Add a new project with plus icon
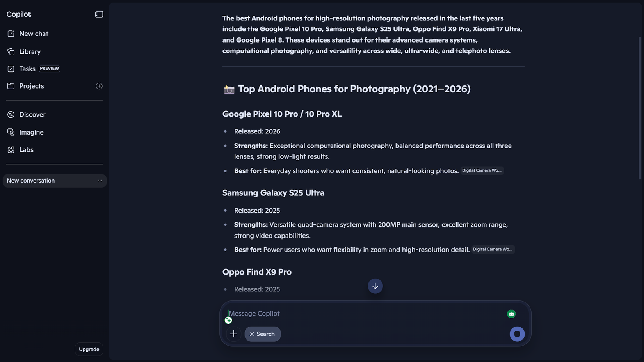Viewport: 644px width, 362px height. (99, 86)
